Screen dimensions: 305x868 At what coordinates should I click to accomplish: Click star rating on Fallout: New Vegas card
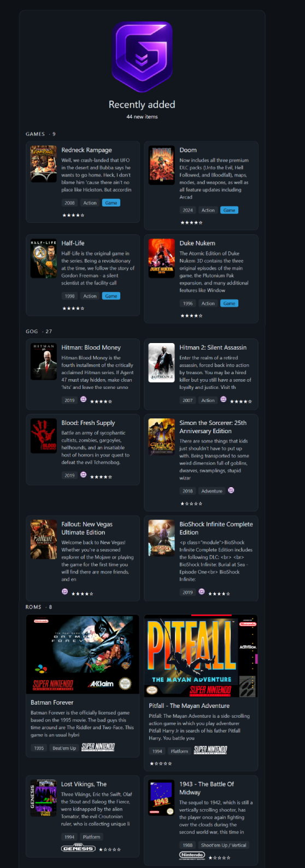point(83,594)
